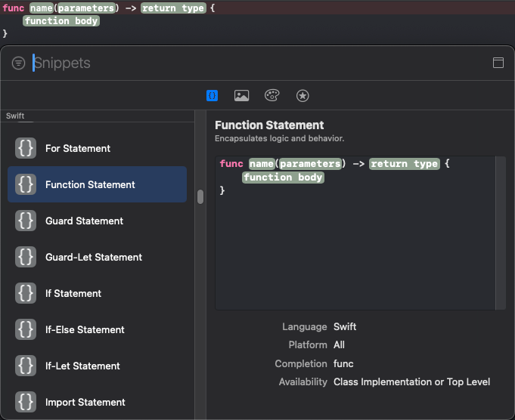Image resolution: width=515 pixels, height=420 pixels.
Task: Click the Availability label
Action: (302, 382)
